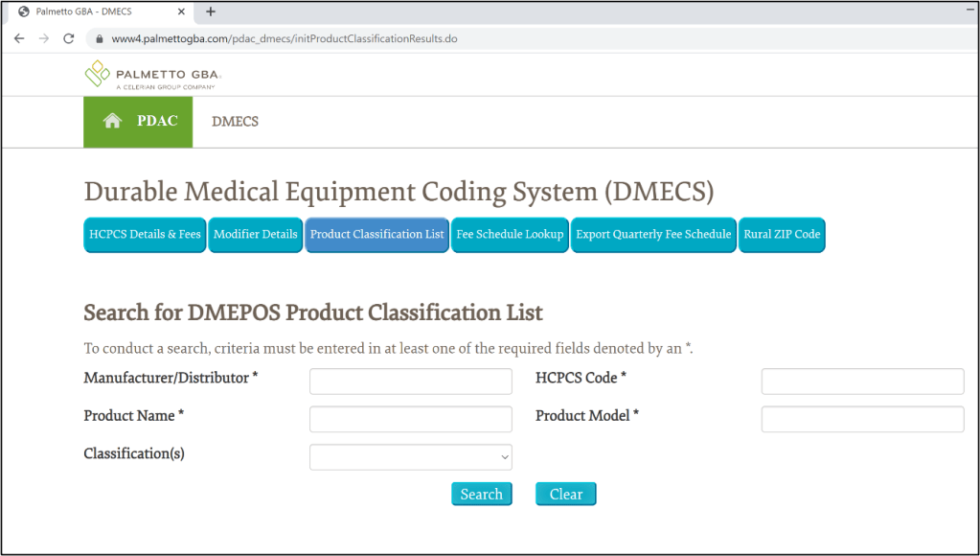The image size is (980, 556).
Task: Click the PDAC home icon
Action: [x=113, y=121]
